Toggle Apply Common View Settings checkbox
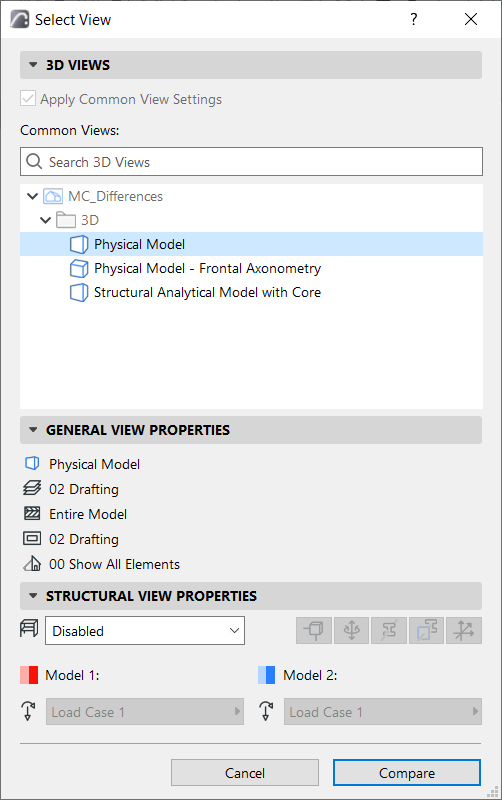The height and width of the screenshot is (800, 502). [28, 98]
